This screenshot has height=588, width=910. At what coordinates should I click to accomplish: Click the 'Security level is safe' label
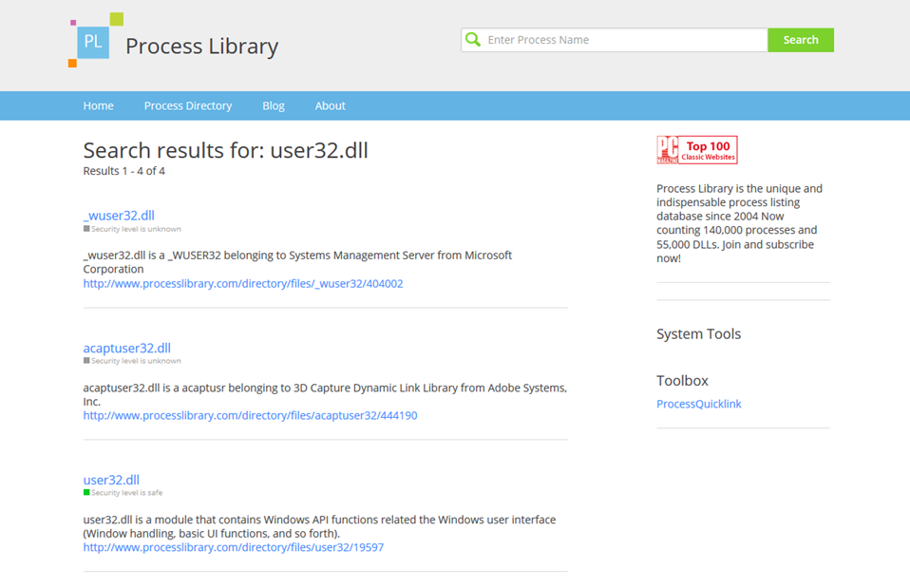click(127, 493)
